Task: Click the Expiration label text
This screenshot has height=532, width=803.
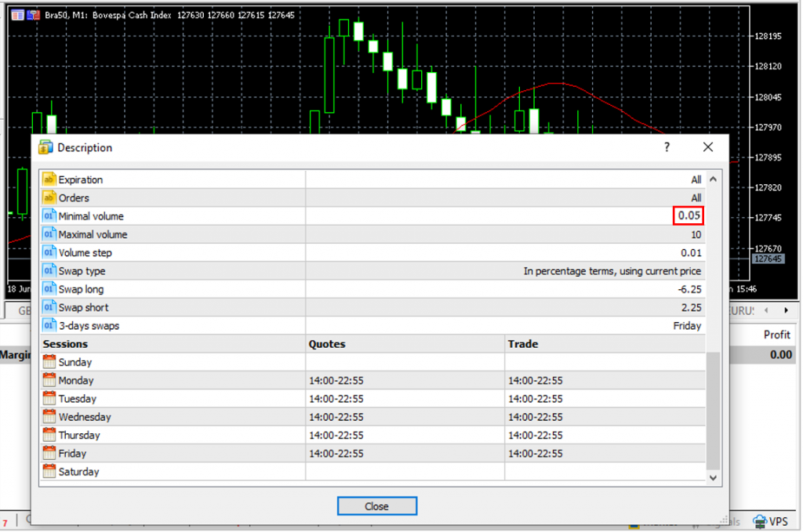Action: point(81,180)
